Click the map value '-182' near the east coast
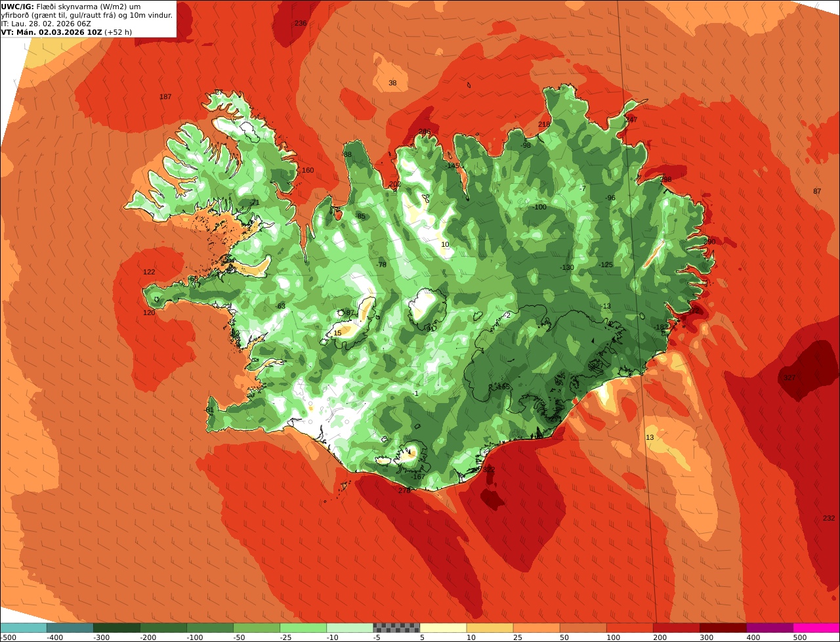Image resolution: width=840 pixels, height=642 pixels. 661,327
